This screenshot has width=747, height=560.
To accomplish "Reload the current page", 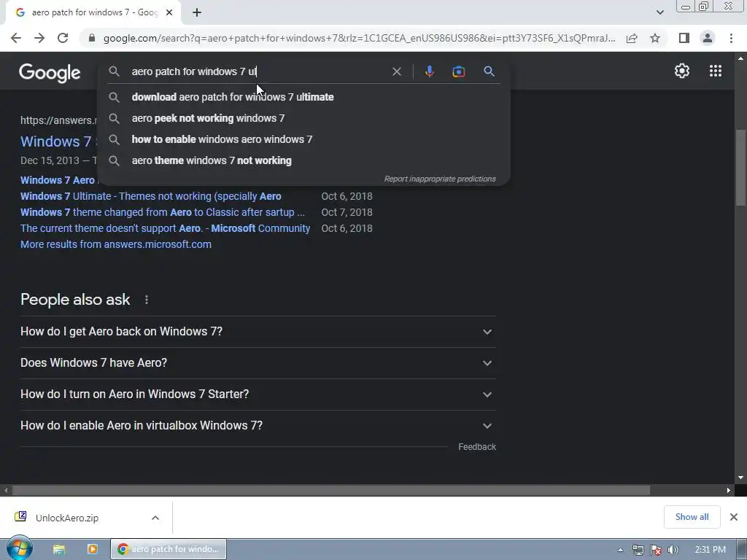I will [63, 38].
